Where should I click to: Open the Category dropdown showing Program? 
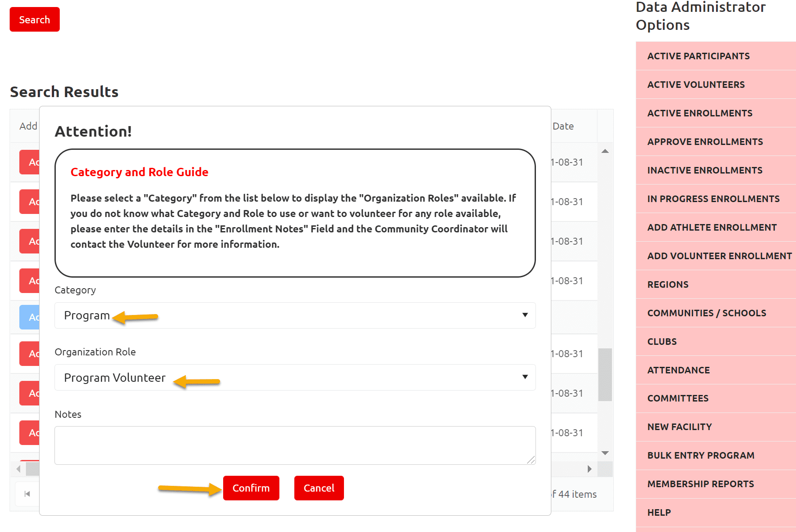point(295,315)
